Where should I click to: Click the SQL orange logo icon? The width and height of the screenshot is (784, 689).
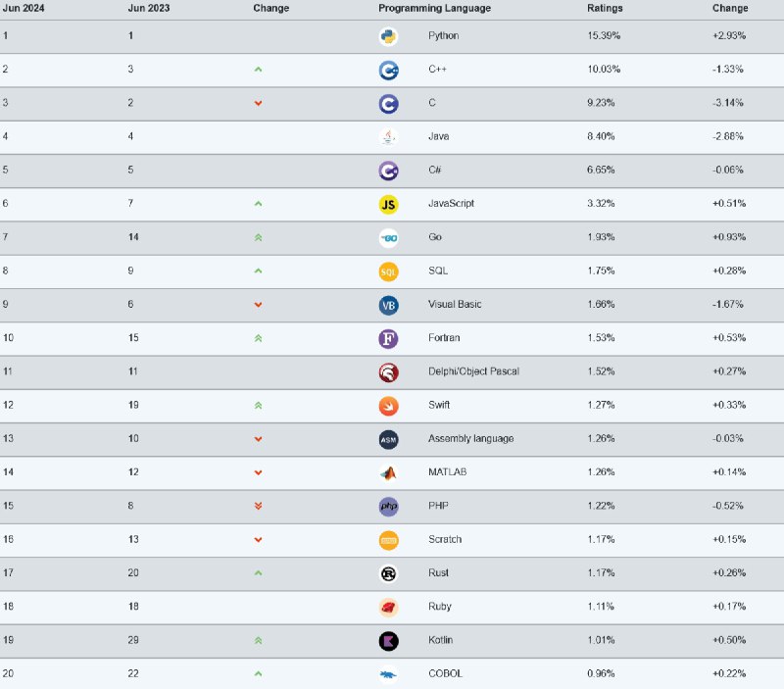pos(388,271)
